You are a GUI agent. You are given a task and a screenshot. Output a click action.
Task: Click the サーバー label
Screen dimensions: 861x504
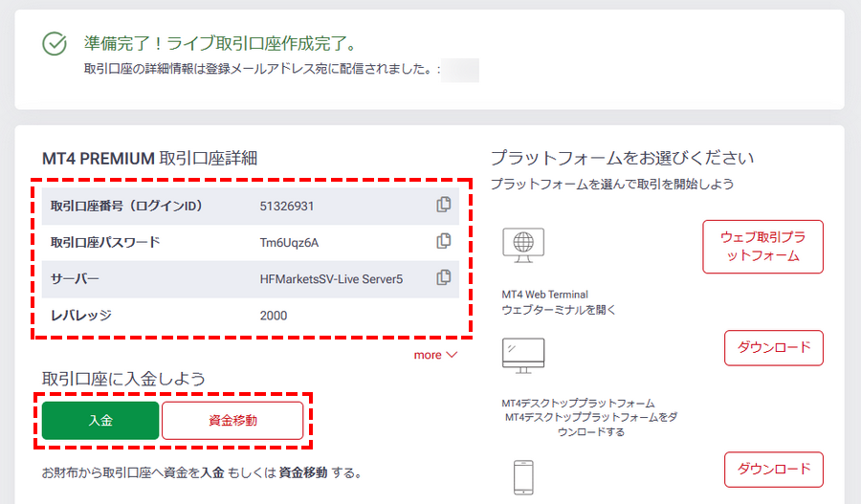click(x=76, y=278)
